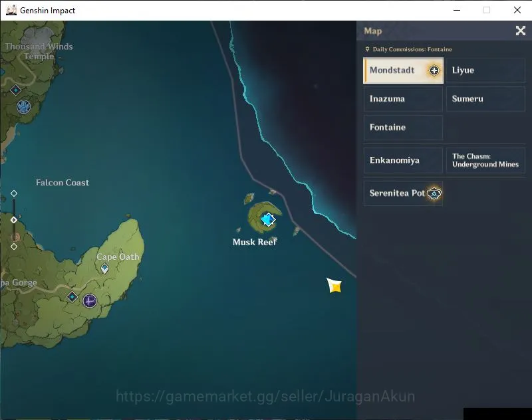Click the teleport waypoint near Thousand Winds Temple
Image resolution: width=532 pixels, height=420 pixels.
coord(15,90)
